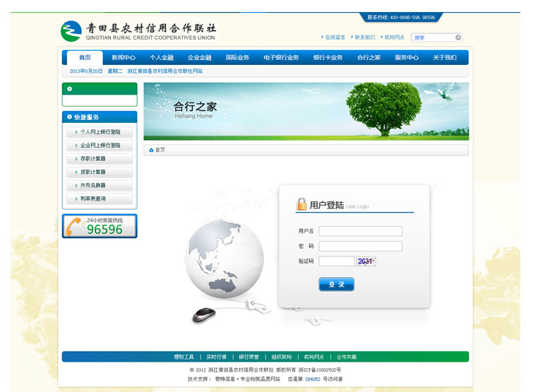Open the 个人金融 navigation menu
This screenshot has width=538, height=392.
pyautogui.click(x=161, y=58)
